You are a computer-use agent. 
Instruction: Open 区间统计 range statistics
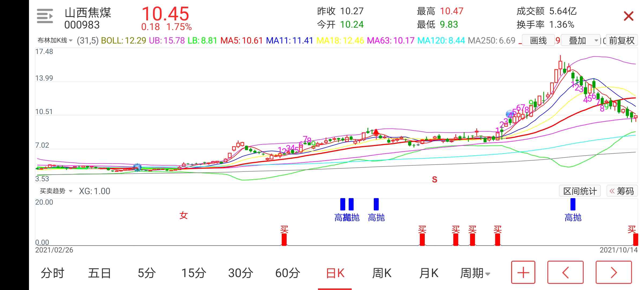tap(580, 191)
